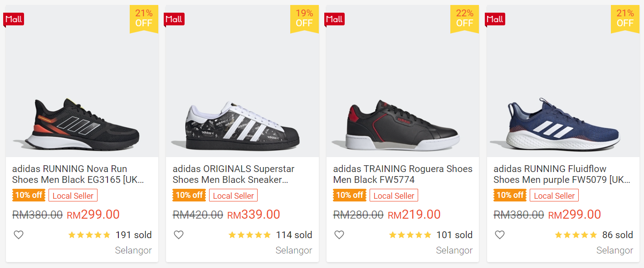Add Roguera Shoes to wishlist via heart
This screenshot has width=644, height=268.
point(339,235)
